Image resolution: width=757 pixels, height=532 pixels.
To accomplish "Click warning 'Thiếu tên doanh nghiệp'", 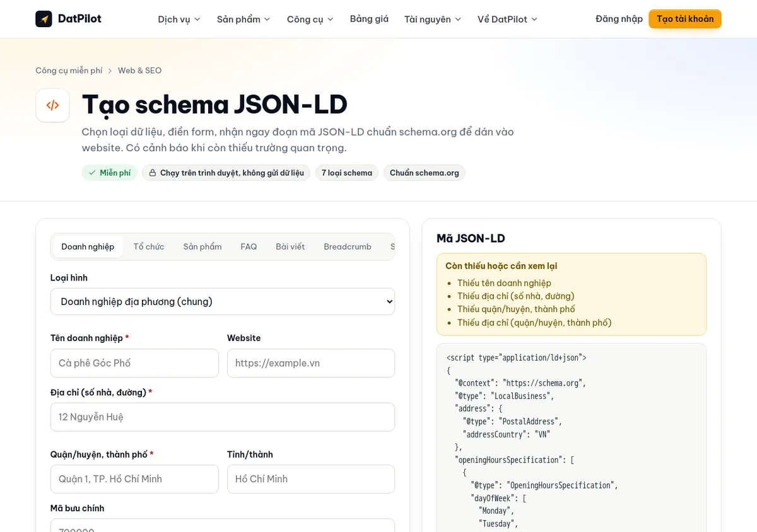I will (x=504, y=283).
